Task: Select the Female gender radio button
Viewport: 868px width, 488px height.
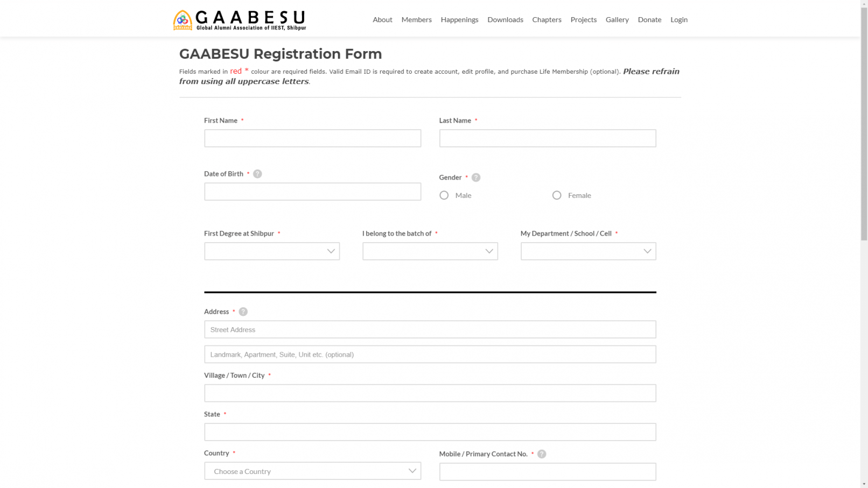Action: 557,195
